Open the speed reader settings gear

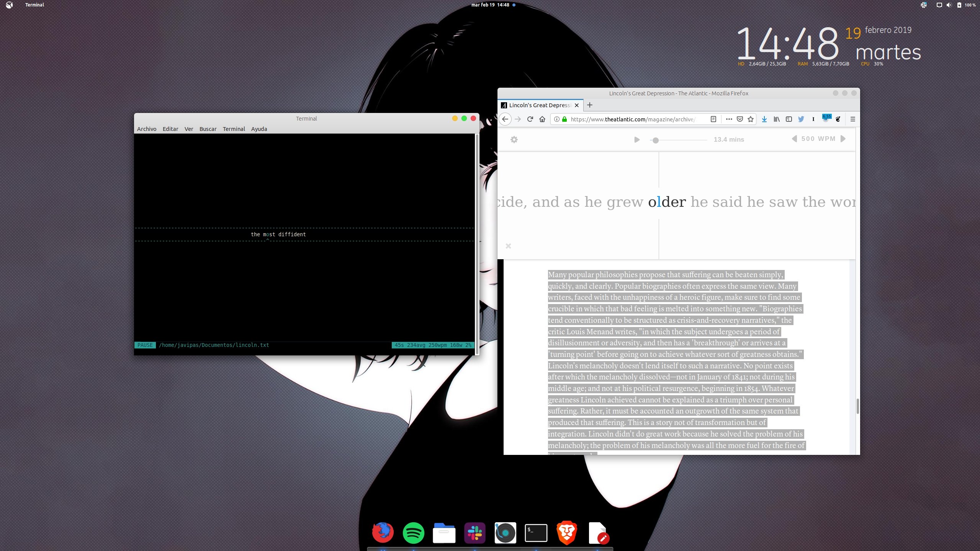tap(514, 140)
